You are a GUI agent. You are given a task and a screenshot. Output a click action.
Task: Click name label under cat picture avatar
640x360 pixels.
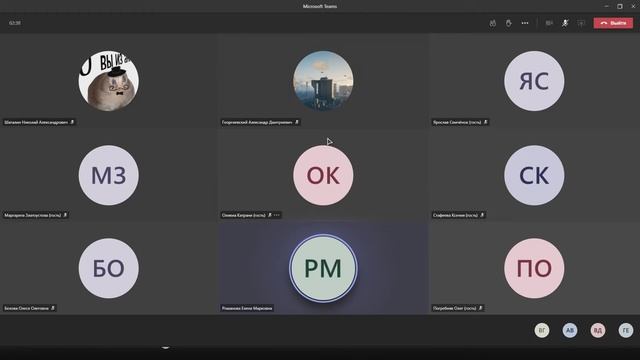[x=39, y=122]
